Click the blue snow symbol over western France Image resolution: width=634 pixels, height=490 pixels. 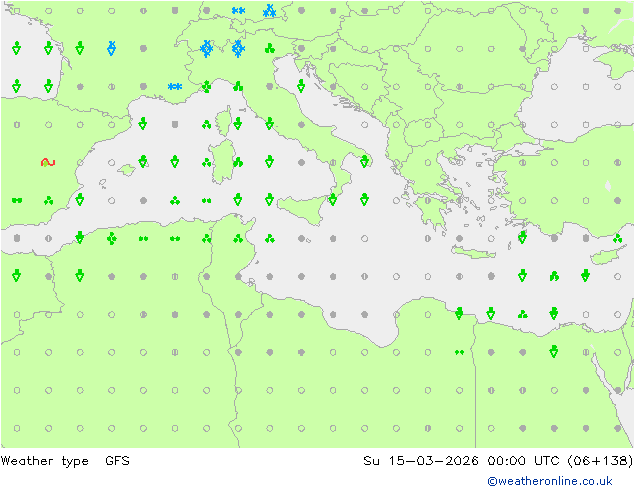tap(112, 48)
